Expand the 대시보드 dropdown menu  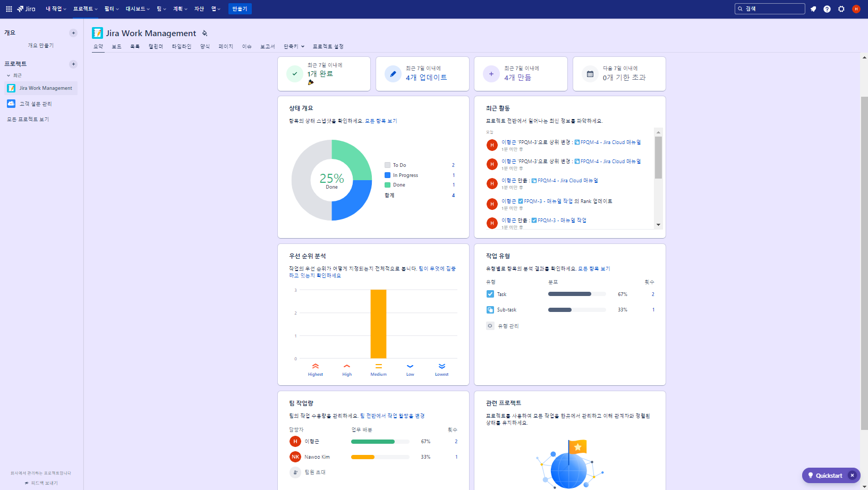click(138, 9)
